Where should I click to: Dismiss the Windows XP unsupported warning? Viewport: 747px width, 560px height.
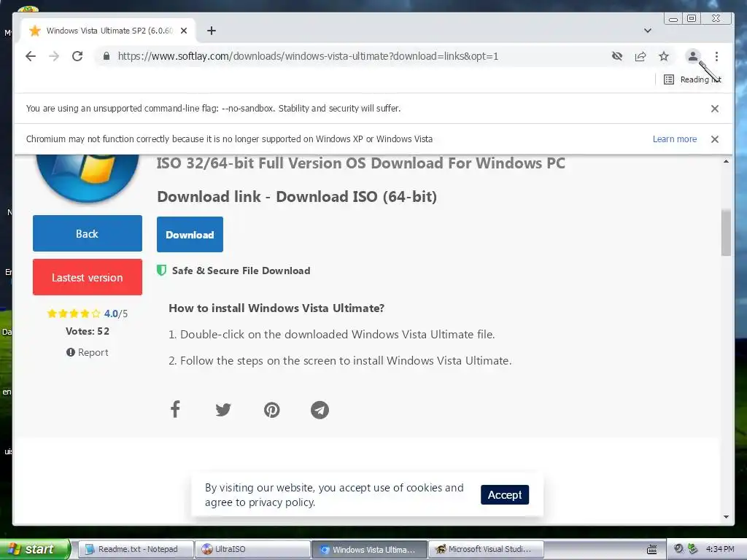[x=715, y=139]
